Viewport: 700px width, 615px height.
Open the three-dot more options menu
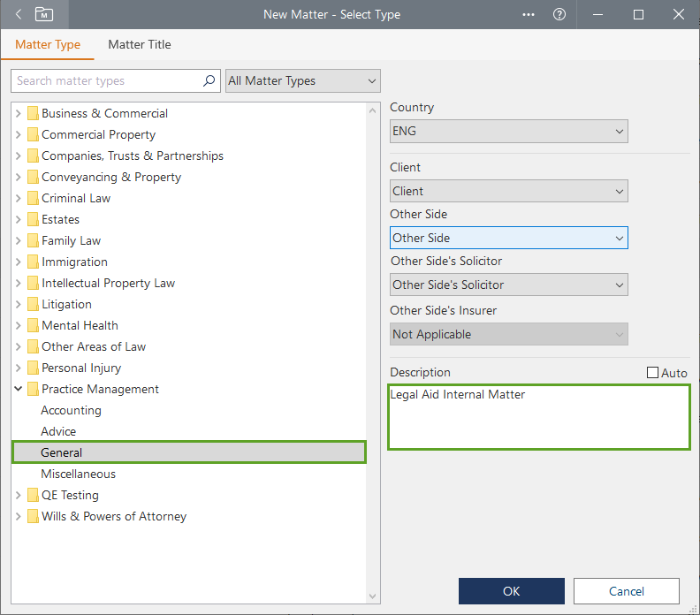point(529,14)
